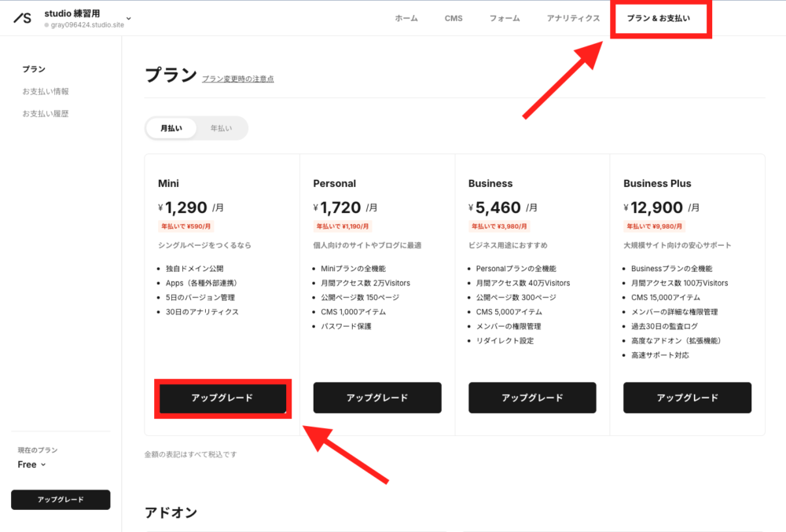Screen dimensions: 786x532
Task: Open the ホーム tab
Action: (406, 18)
